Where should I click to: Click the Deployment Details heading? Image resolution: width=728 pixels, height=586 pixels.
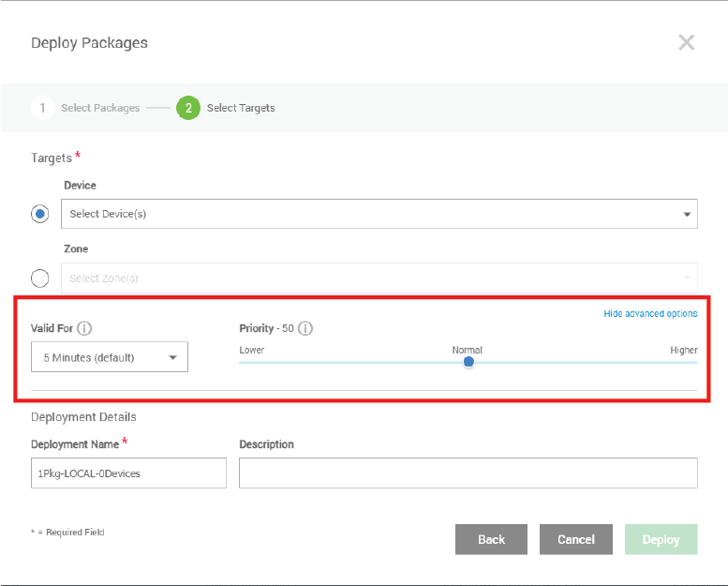(83, 417)
